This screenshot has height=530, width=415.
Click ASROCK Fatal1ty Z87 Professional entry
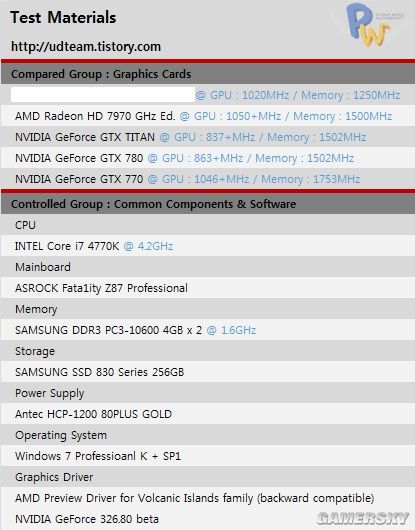101,288
